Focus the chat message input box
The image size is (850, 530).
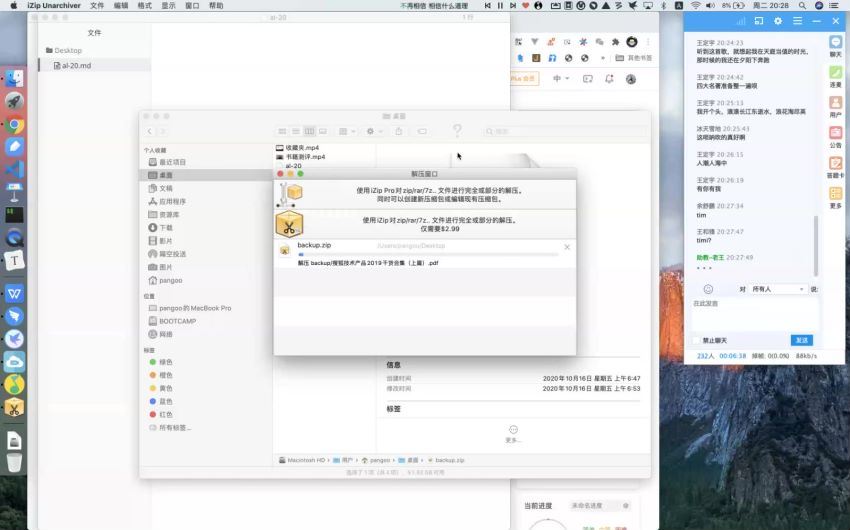point(755,314)
